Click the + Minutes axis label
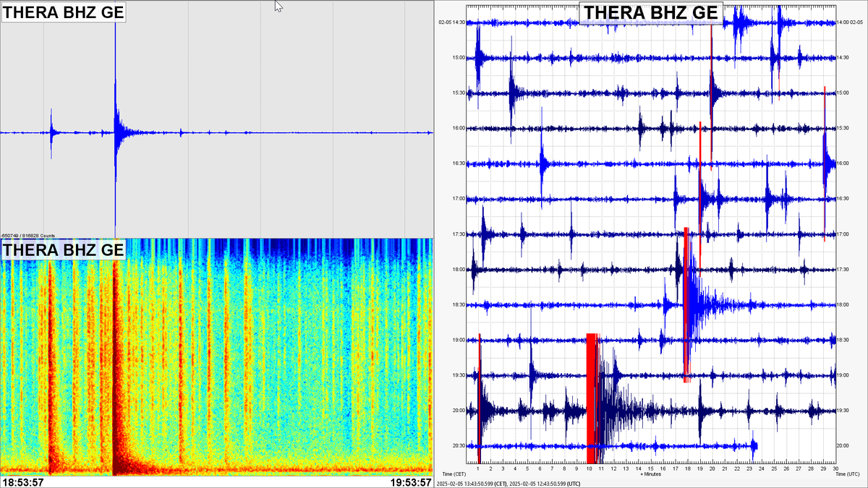Image resolution: width=868 pixels, height=488 pixels. tap(651, 474)
